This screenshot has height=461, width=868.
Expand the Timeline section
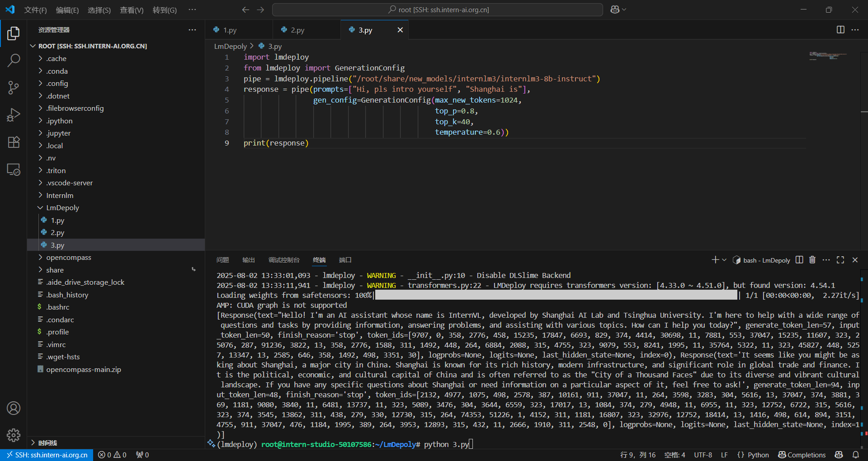(x=33, y=442)
